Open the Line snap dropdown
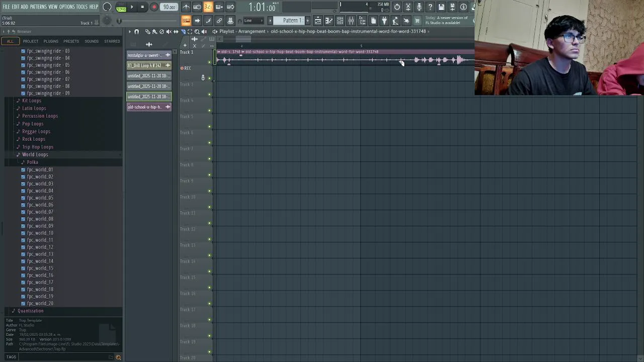This screenshot has height=362, width=644. click(255, 21)
